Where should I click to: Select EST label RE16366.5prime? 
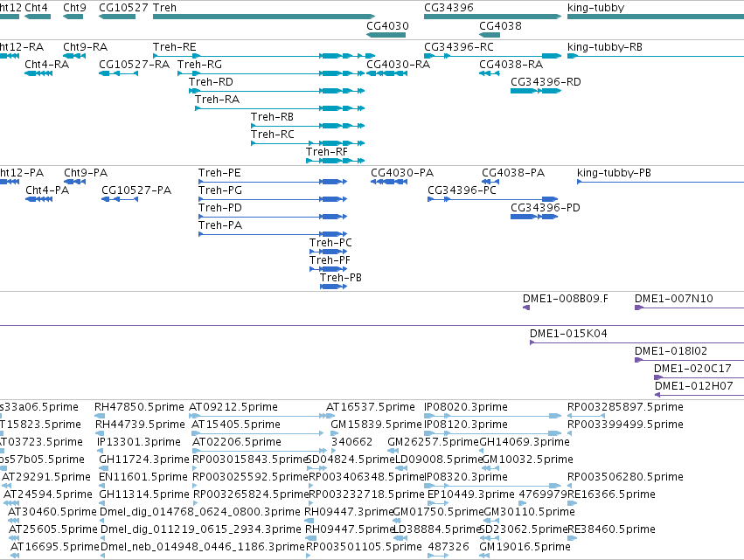pyautogui.click(x=611, y=495)
